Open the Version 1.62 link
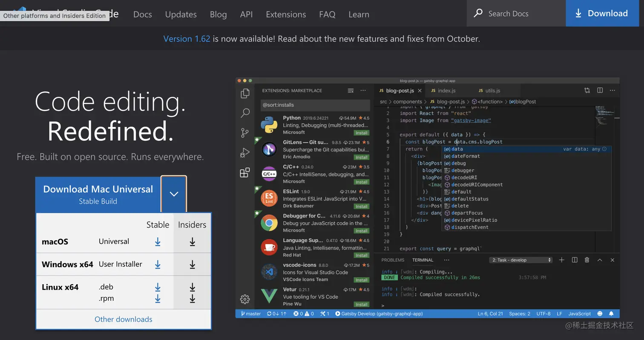Viewport: 644px width, 340px height. (x=187, y=39)
